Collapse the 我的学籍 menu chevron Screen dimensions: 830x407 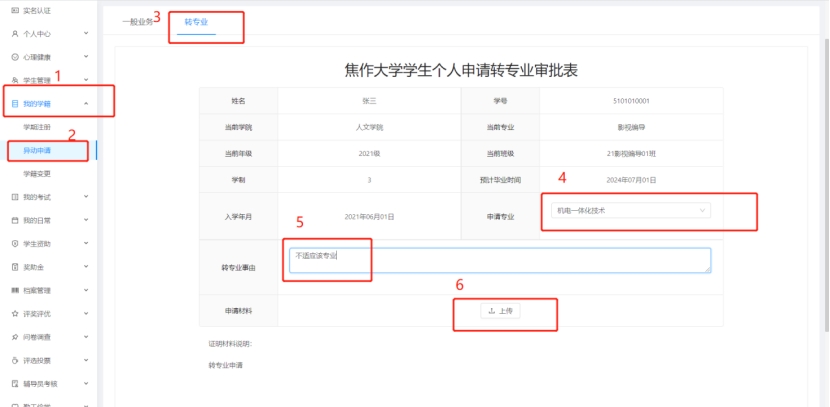[x=86, y=103]
